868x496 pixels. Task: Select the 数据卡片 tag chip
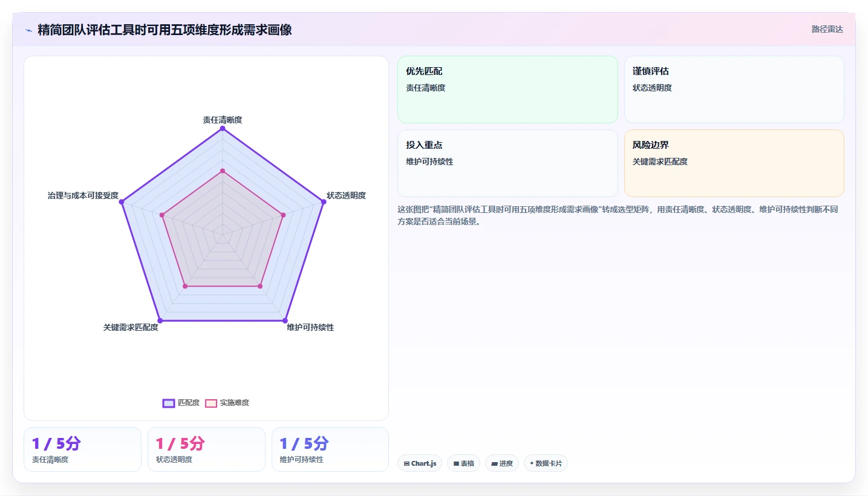546,463
